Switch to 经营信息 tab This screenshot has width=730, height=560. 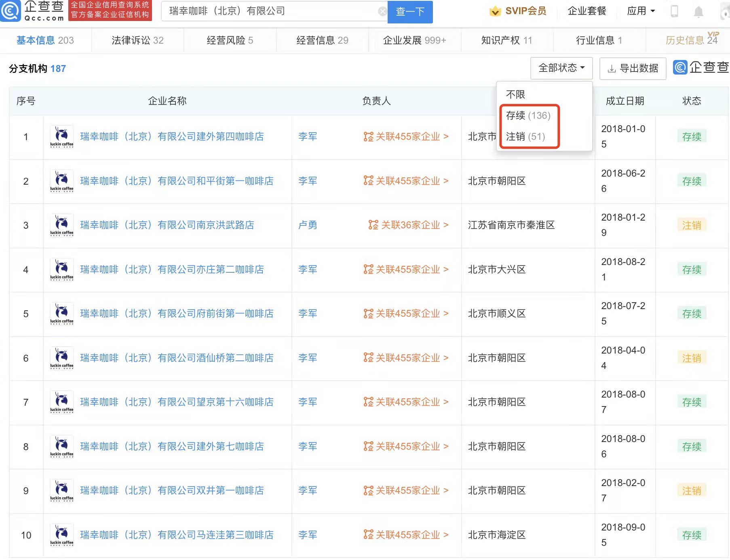(322, 40)
